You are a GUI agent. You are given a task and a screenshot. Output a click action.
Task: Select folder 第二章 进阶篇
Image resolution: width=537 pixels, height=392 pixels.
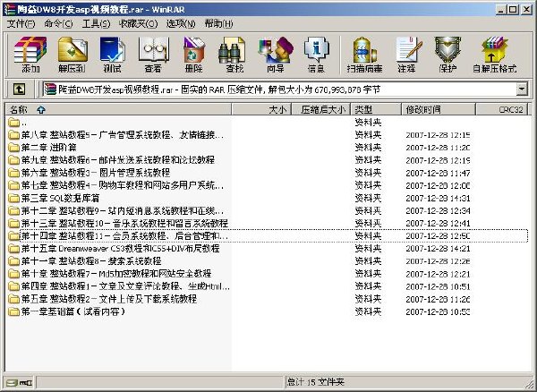(x=42, y=148)
